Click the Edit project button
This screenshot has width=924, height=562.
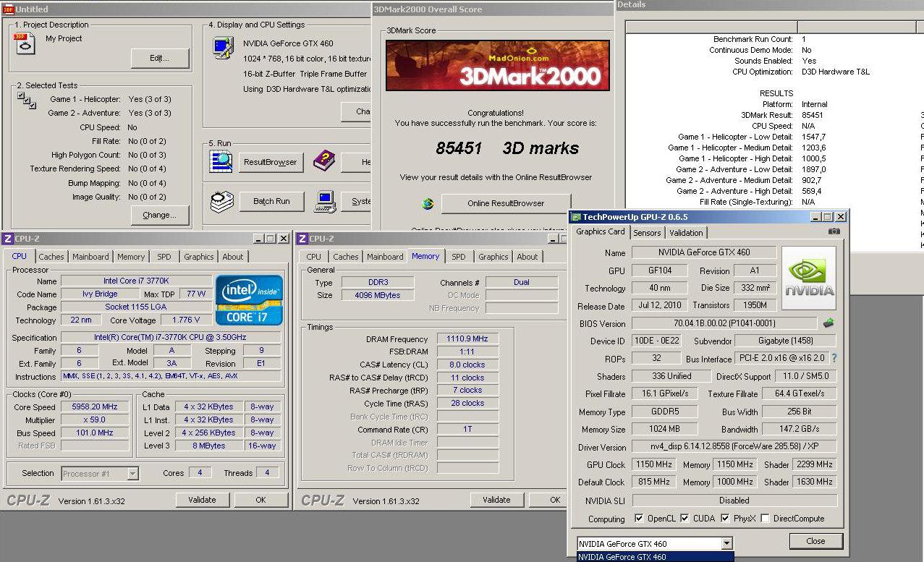(160, 59)
